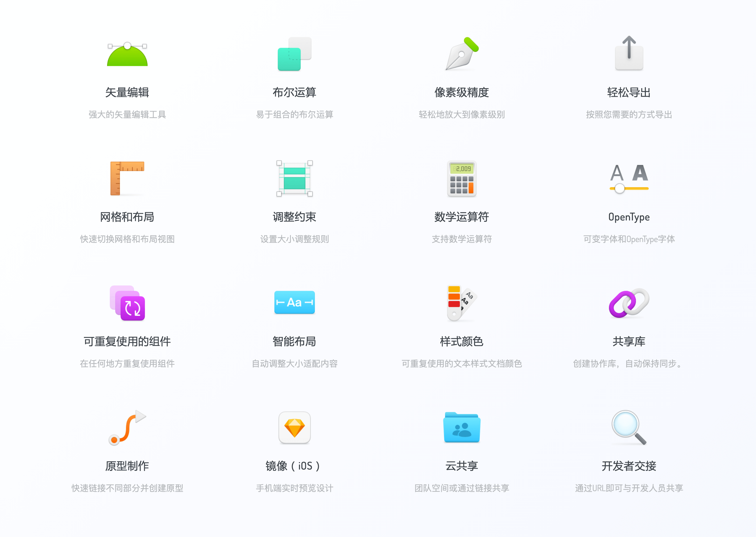Viewport: 756px width, 537px height.
Task: Select the 矢量编辑 heading
Action: point(127,92)
